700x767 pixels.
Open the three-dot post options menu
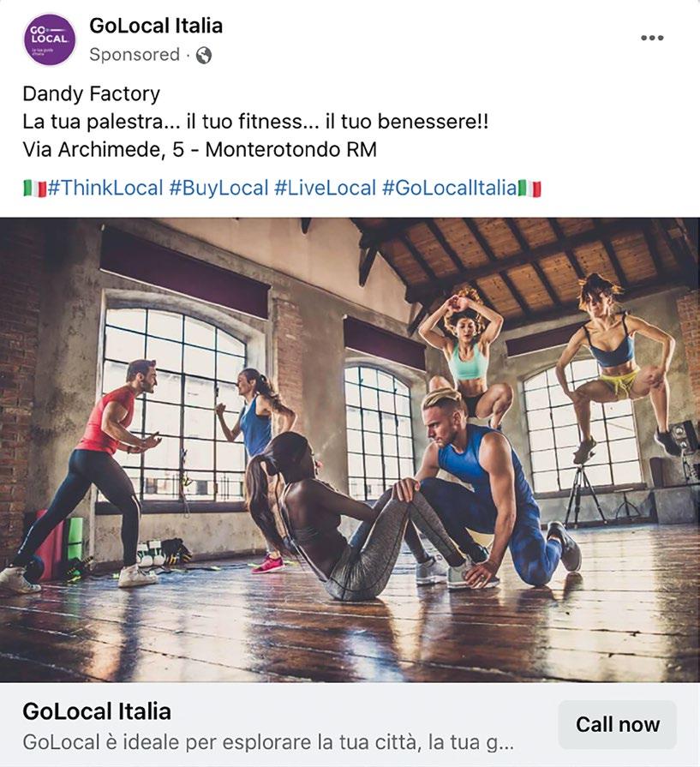pyautogui.click(x=652, y=38)
